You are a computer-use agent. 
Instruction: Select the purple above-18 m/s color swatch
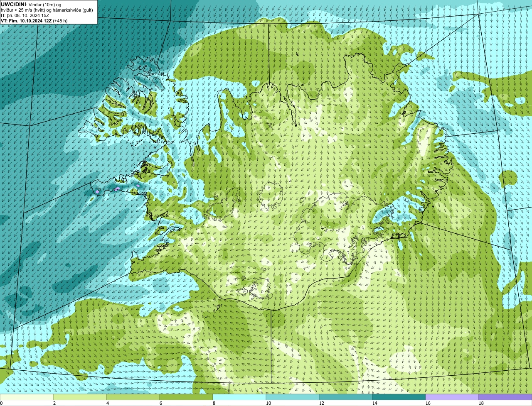point(505,397)
